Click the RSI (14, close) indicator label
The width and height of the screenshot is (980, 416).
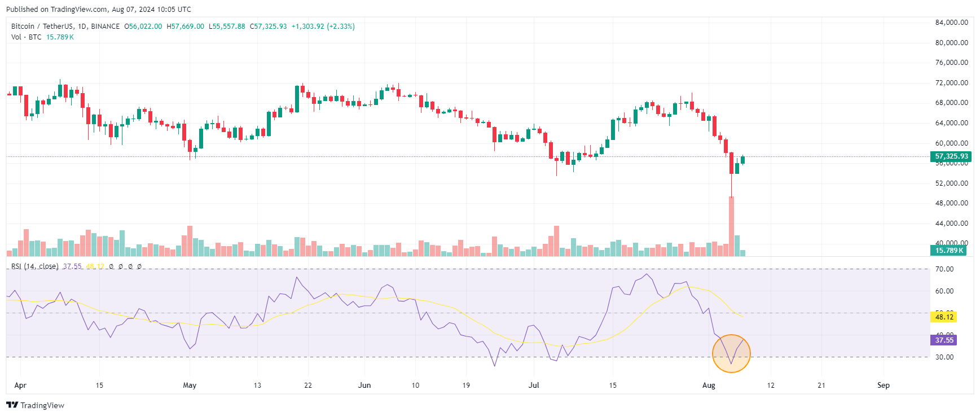35,266
